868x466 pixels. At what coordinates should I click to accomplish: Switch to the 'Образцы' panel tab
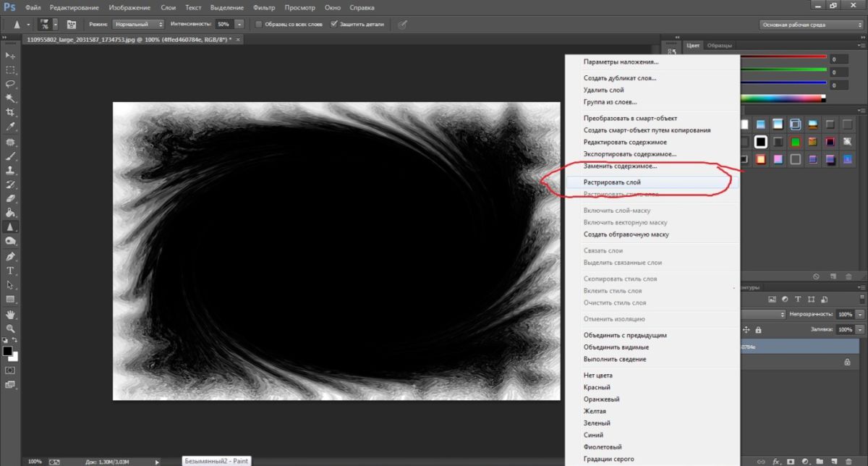point(719,45)
